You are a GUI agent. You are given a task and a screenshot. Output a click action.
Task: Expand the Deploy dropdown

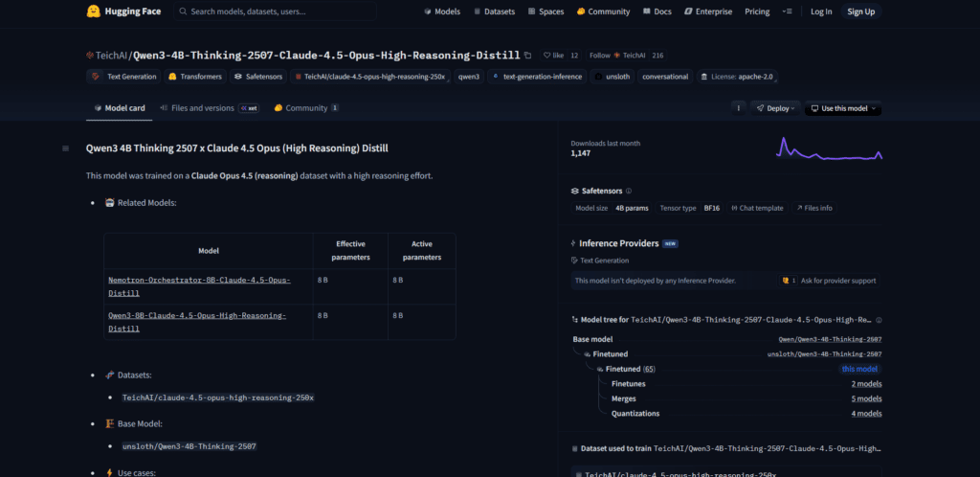[x=775, y=108]
